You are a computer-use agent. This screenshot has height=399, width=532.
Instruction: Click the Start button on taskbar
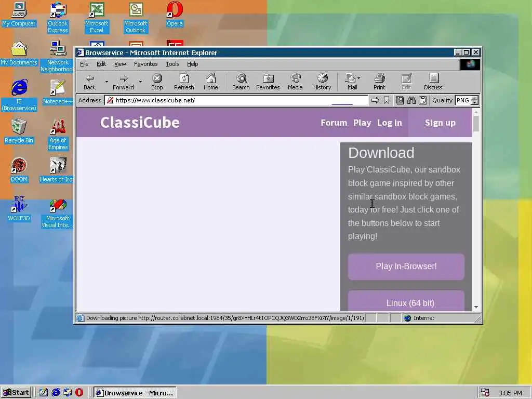point(16,393)
